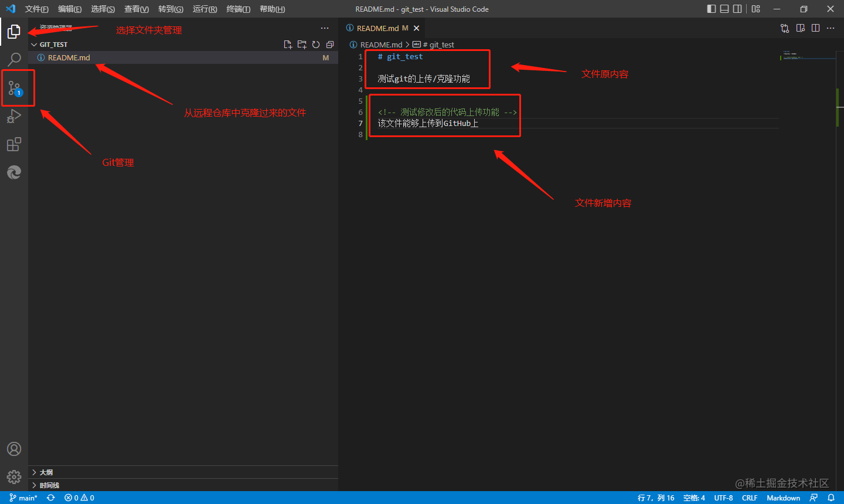Click the New Folder icon in explorer header
Viewport: 844px width, 504px height.
tap(302, 45)
